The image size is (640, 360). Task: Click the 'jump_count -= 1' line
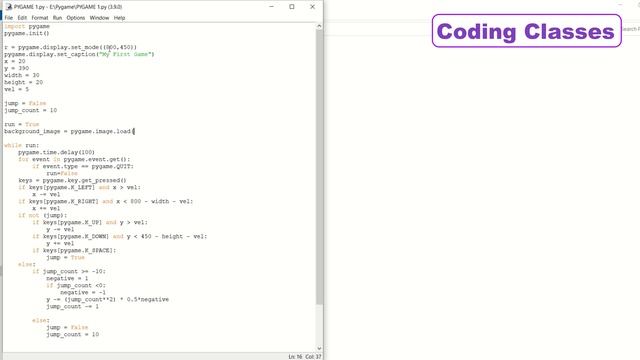[x=72, y=306]
